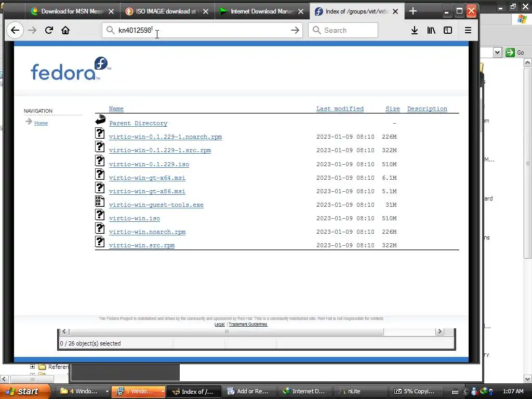532x399 pixels.
Task: Click the '0 / 26 object(s) selected' status text
Action: pyautogui.click(x=90, y=343)
